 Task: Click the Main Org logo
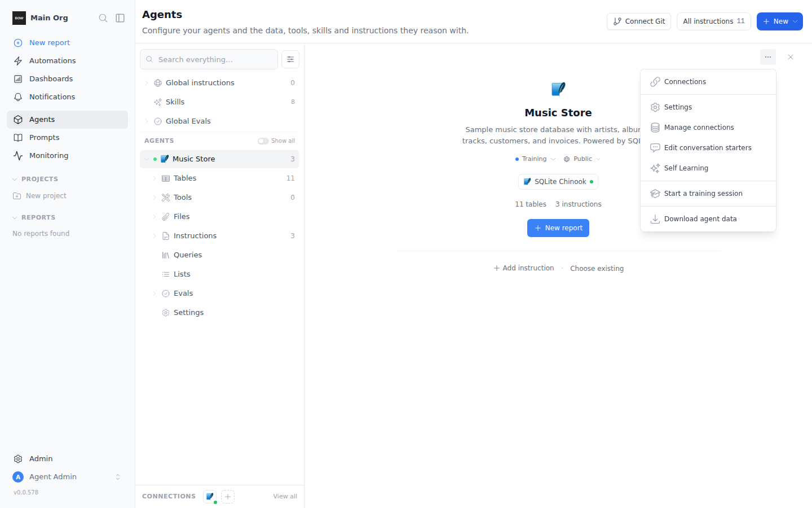coord(19,18)
